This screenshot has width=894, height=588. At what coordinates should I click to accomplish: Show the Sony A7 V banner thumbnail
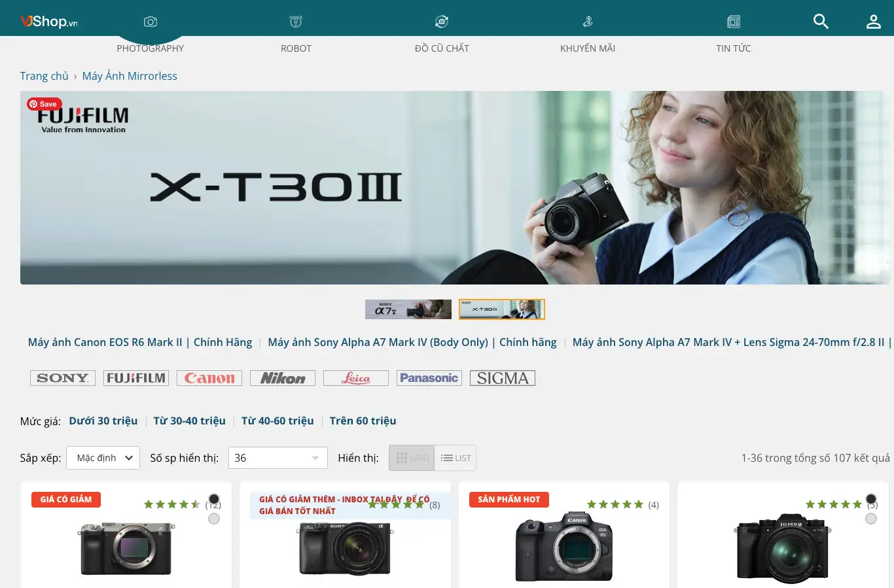(x=408, y=309)
